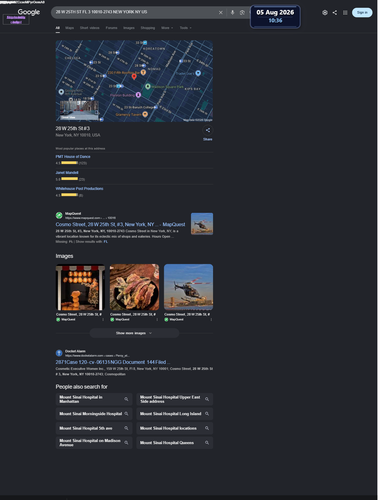Viewport: 382px width, 500px height.
Task: Click search icon for Mount Sinai Hospital locations
Action: (x=207, y=428)
